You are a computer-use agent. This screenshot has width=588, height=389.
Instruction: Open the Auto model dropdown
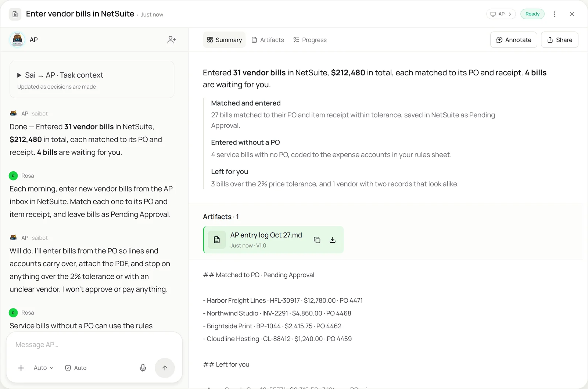44,368
